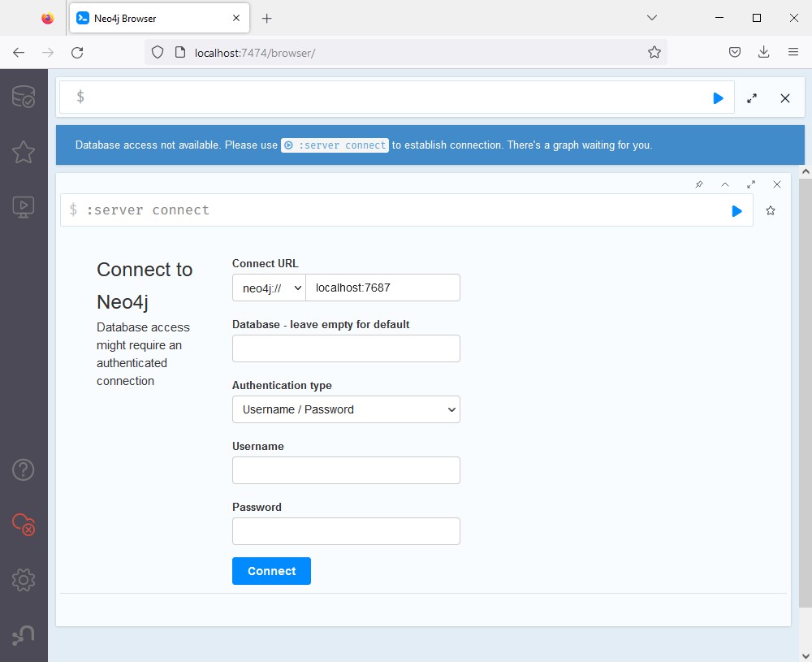
Task: Click the site information page icon
Action: (x=180, y=52)
